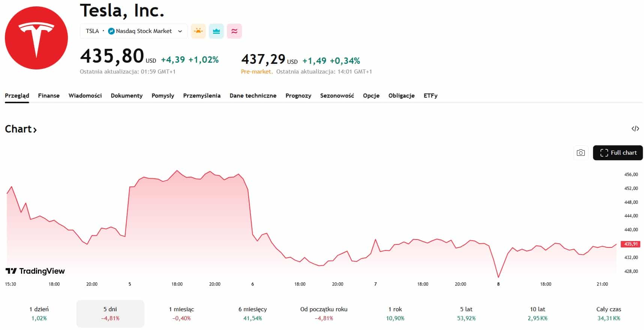Screen dimensions: 644x330
Task: Click the Tesla logo icon
Action: pyautogui.click(x=36, y=38)
